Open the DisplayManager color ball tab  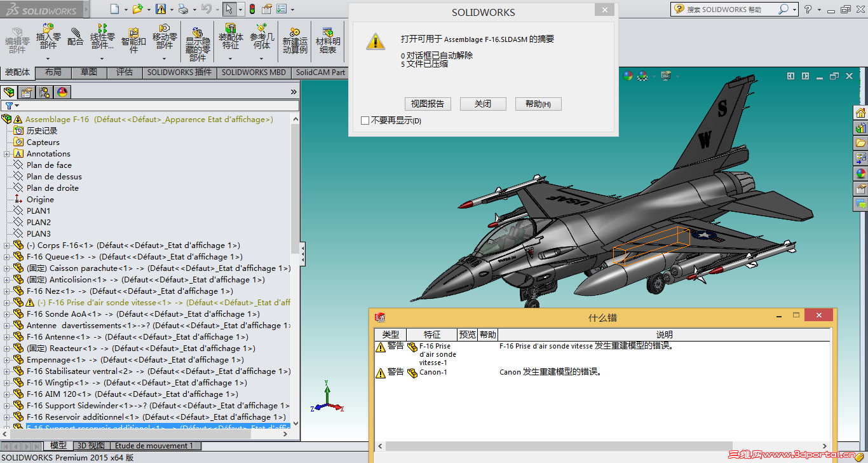click(62, 92)
